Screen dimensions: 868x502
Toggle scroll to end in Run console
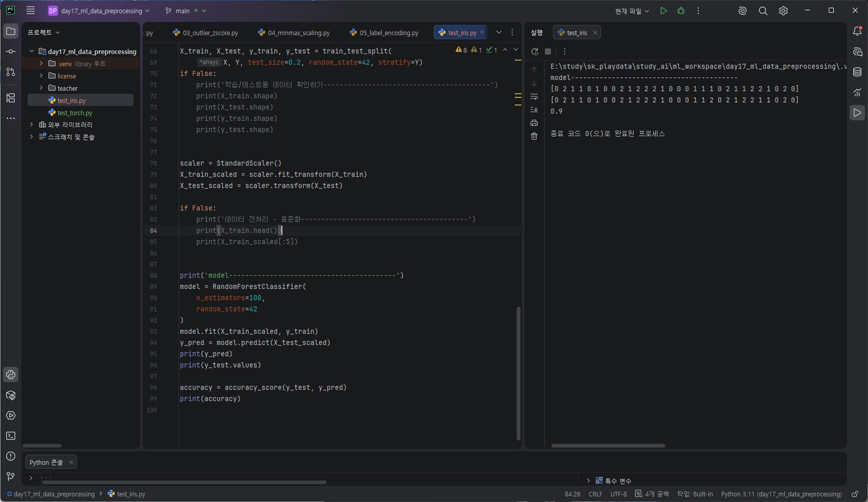tap(534, 110)
